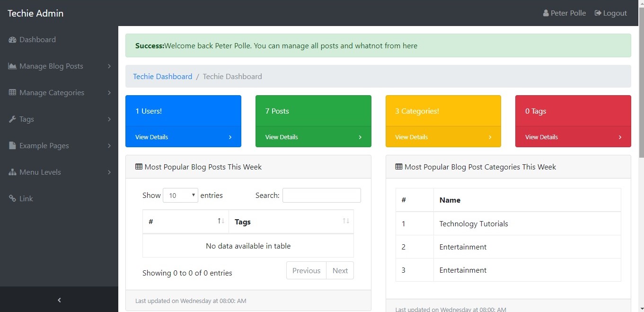Expand the Menu Levels submenu chevron
Image resolution: width=644 pixels, height=312 pixels.
[109, 172]
